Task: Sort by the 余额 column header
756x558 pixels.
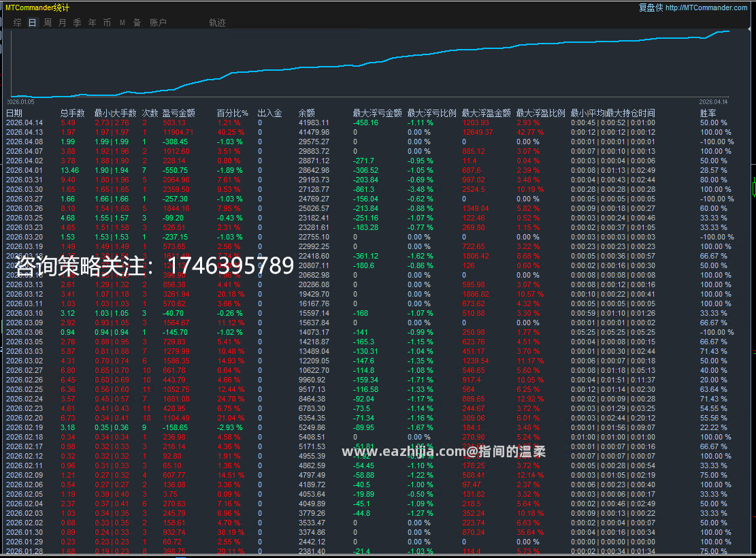Action: [x=307, y=114]
